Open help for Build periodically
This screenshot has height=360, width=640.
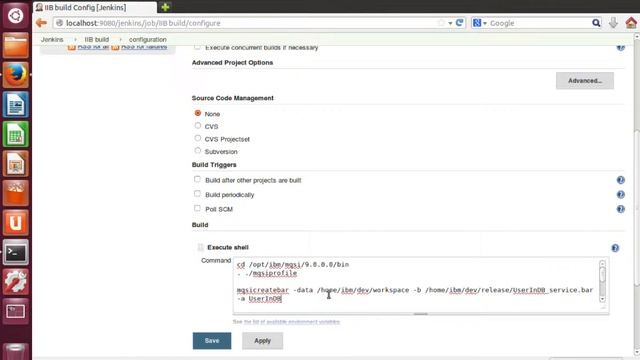coord(620,195)
